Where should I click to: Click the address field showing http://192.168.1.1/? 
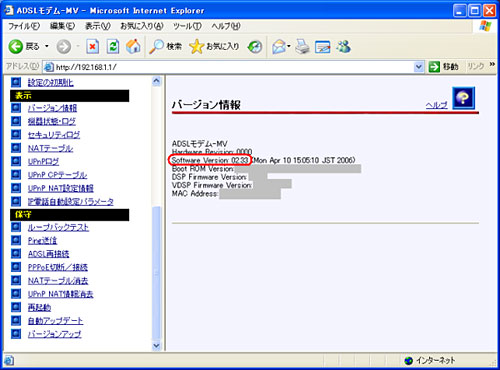(233, 67)
